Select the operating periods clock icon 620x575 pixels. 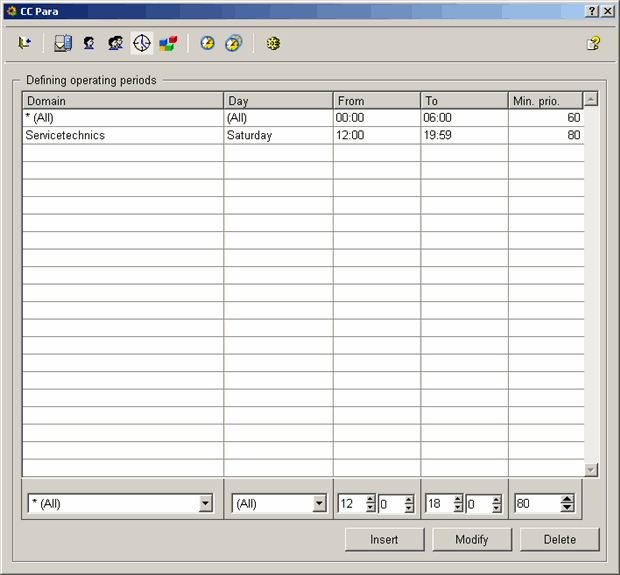point(141,44)
